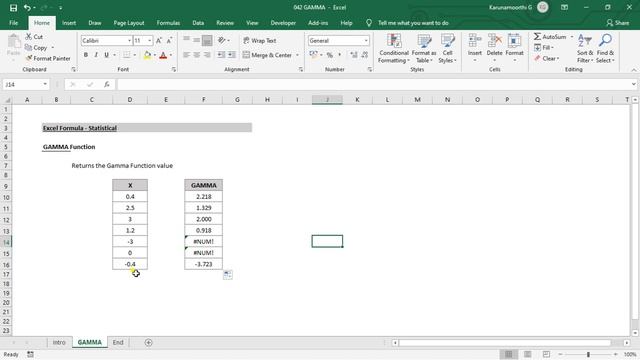This screenshot has width=640, height=360.
Task: Toggle italic formatting
Action: coord(96,55)
